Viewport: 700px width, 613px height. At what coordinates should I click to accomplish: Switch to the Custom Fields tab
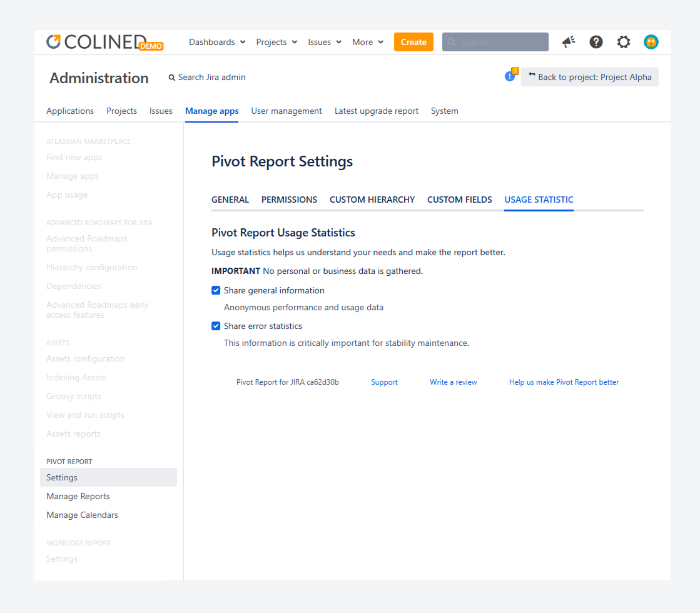(x=459, y=200)
